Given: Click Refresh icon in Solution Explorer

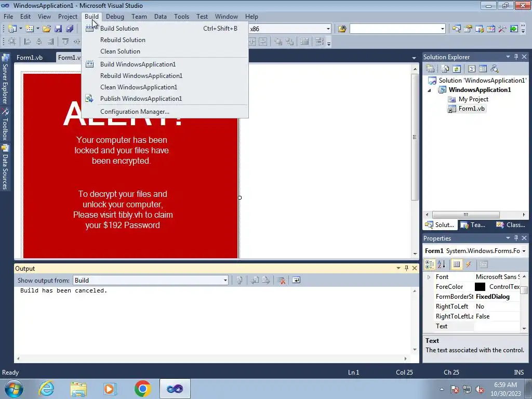Looking at the screenshot, I should tap(457, 69).
